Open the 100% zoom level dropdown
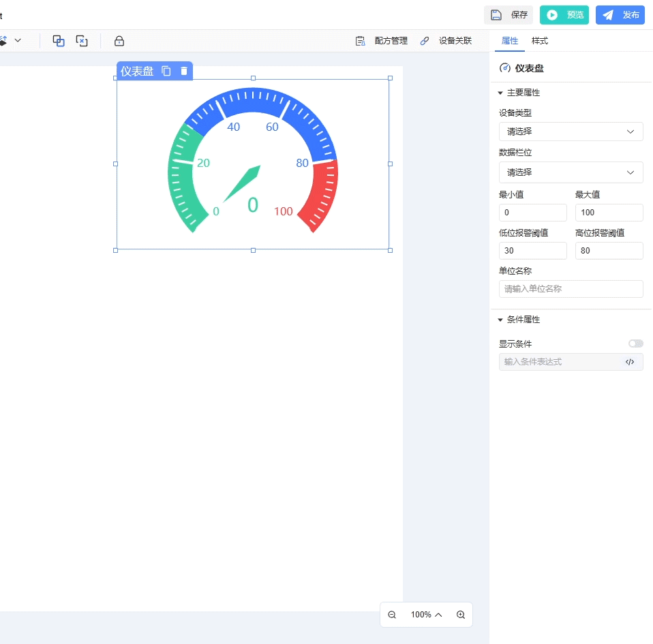The width and height of the screenshot is (653, 644). 426,615
